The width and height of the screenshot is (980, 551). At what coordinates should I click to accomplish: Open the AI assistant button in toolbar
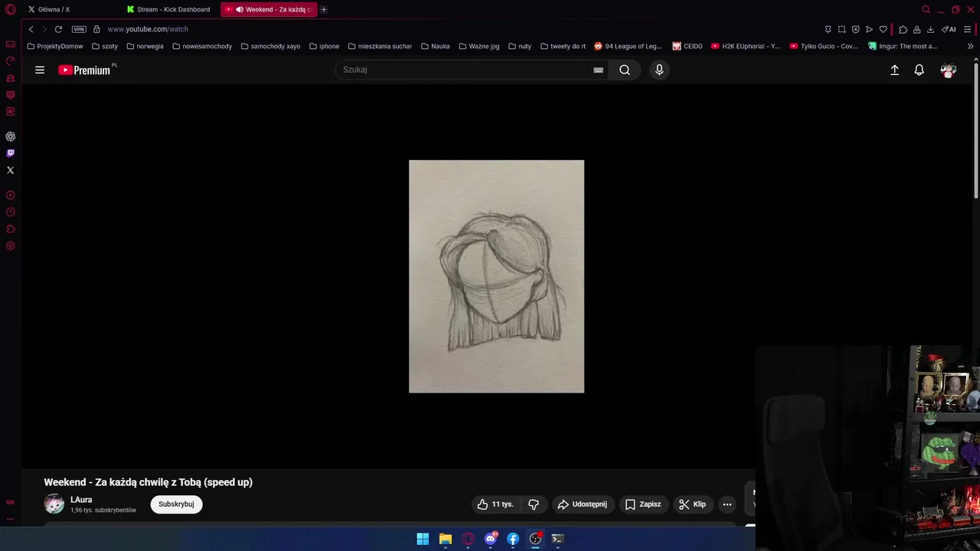click(949, 29)
